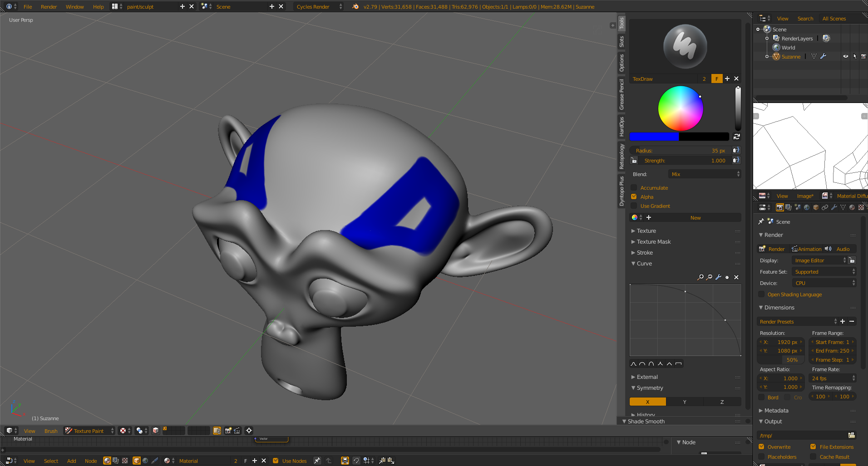This screenshot has width=868, height=466.
Task: Open the Cycles Render engine dropdown
Action: [319, 7]
